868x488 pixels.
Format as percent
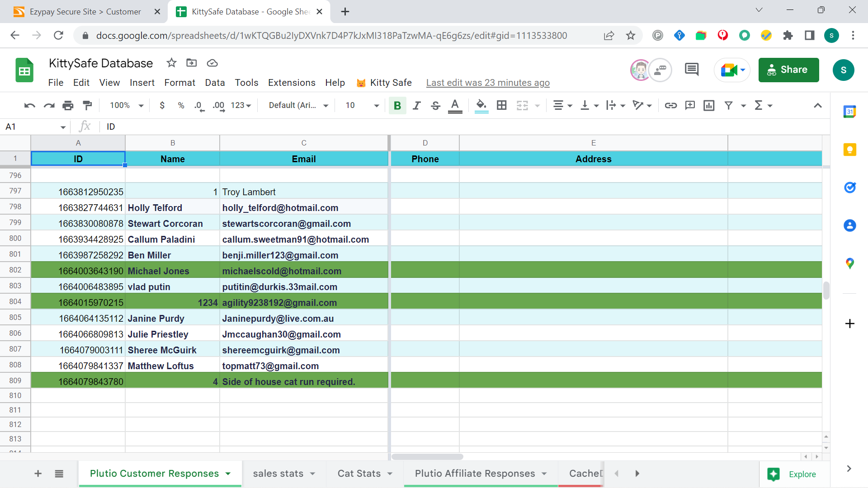click(x=181, y=105)
